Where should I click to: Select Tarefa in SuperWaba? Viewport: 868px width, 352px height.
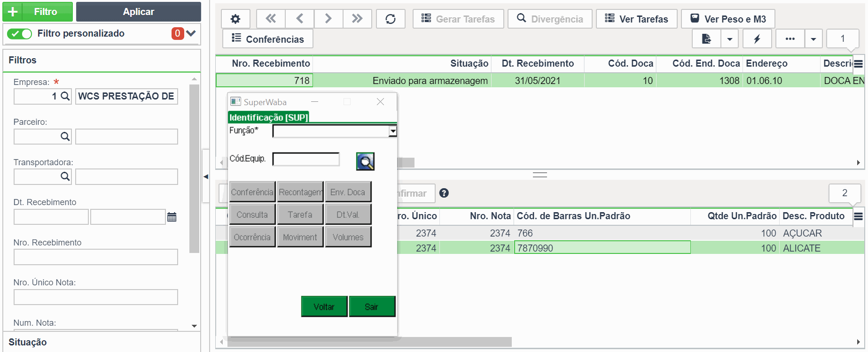coord(300,214)
